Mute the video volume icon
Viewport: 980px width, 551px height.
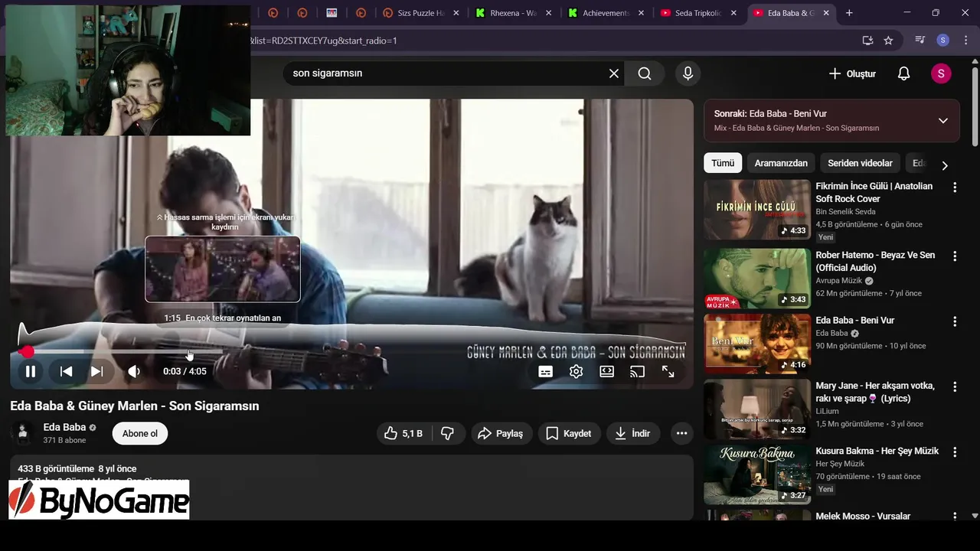pyautogui.click(x=134, y=371)
